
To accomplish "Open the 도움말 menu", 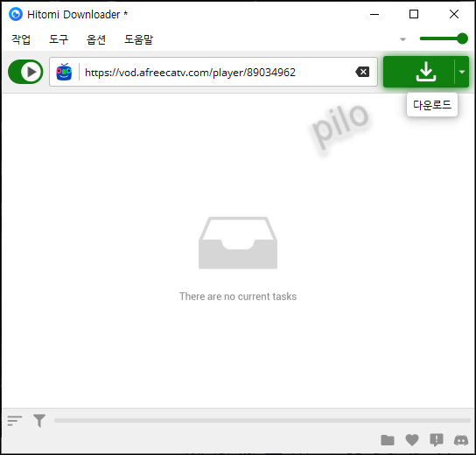I will click(139, 39).
